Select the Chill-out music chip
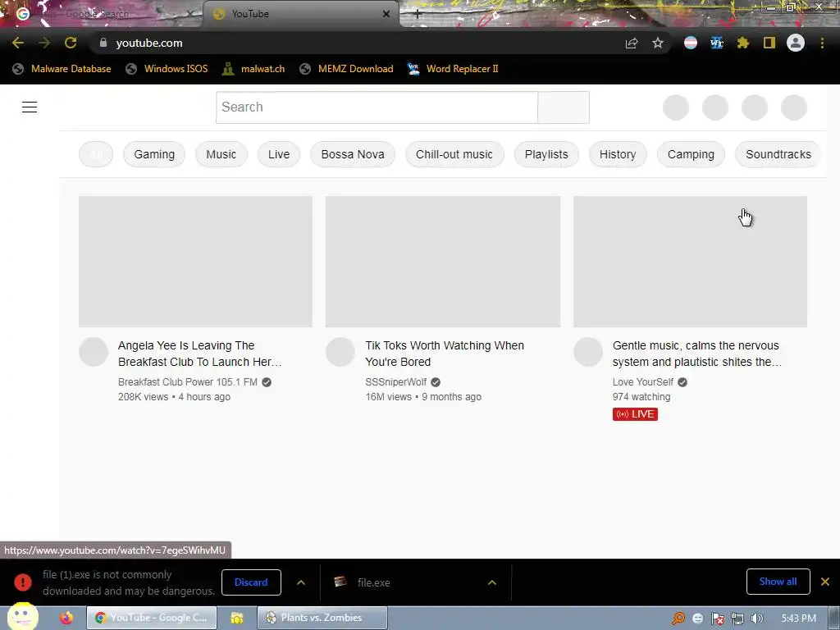840x630 pixels. tap(454, 154)
